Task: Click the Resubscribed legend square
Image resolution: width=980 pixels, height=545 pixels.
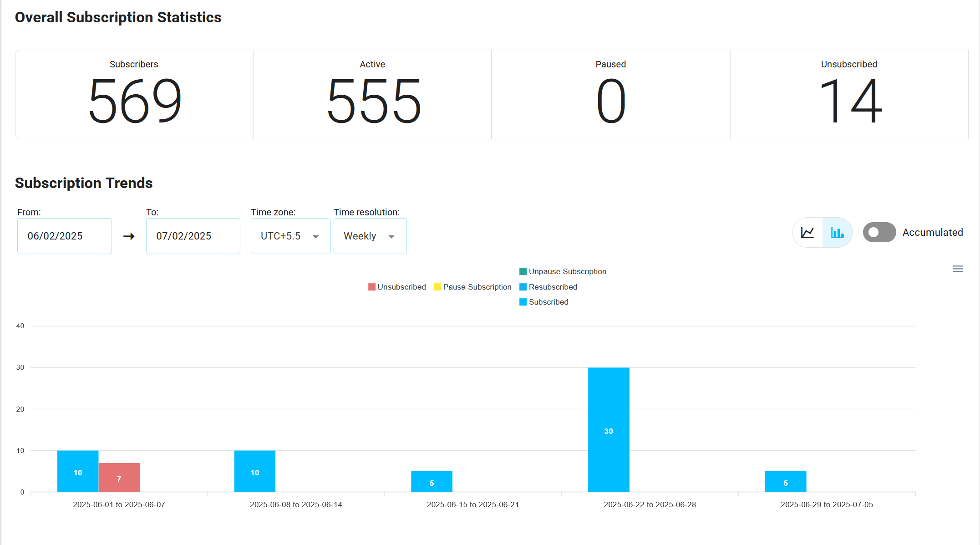Action: pyautogui.click(x=523, y=287)
